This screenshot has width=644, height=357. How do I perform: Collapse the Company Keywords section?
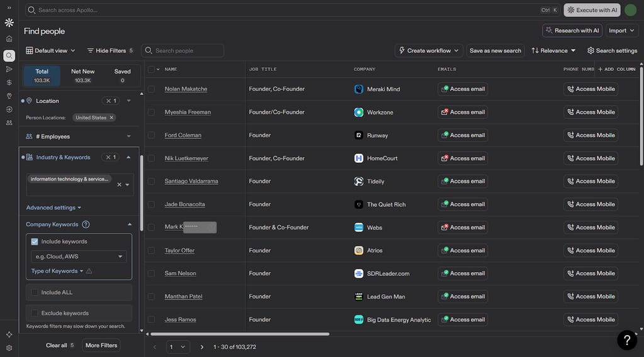130,224
